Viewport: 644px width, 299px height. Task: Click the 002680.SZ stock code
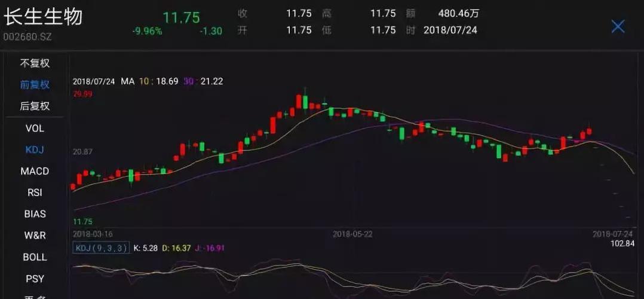point(27,36)
